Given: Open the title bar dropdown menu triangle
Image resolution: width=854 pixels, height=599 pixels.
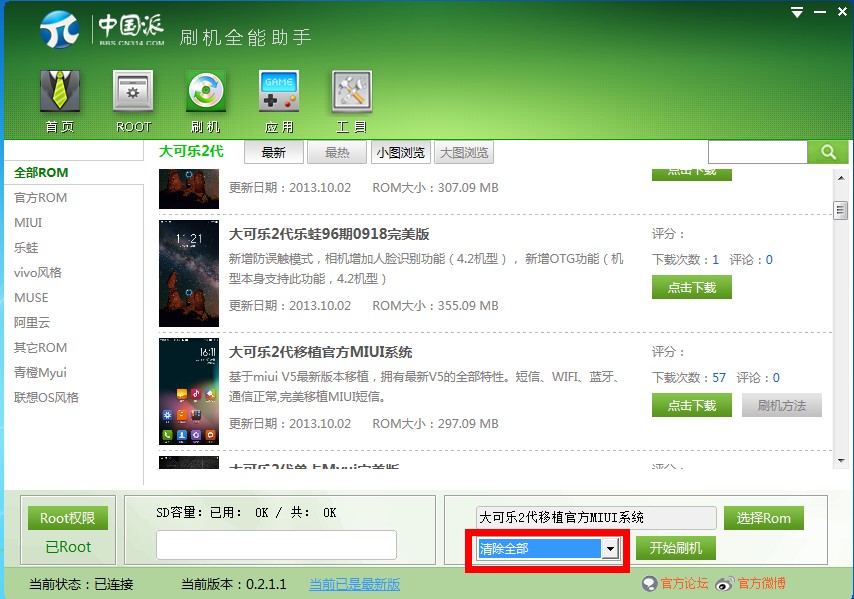Looking at the screenshot, I should pyautogui.click(x=797, y=12).
